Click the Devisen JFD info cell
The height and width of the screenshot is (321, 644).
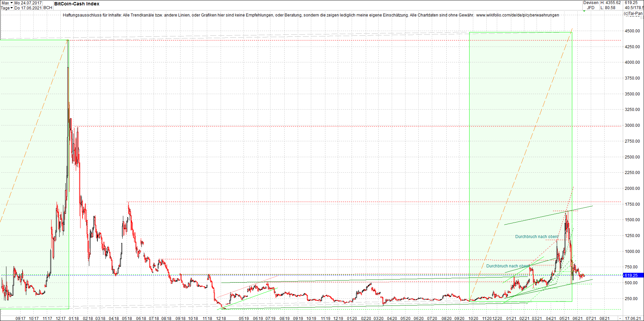tap(591, 5)
